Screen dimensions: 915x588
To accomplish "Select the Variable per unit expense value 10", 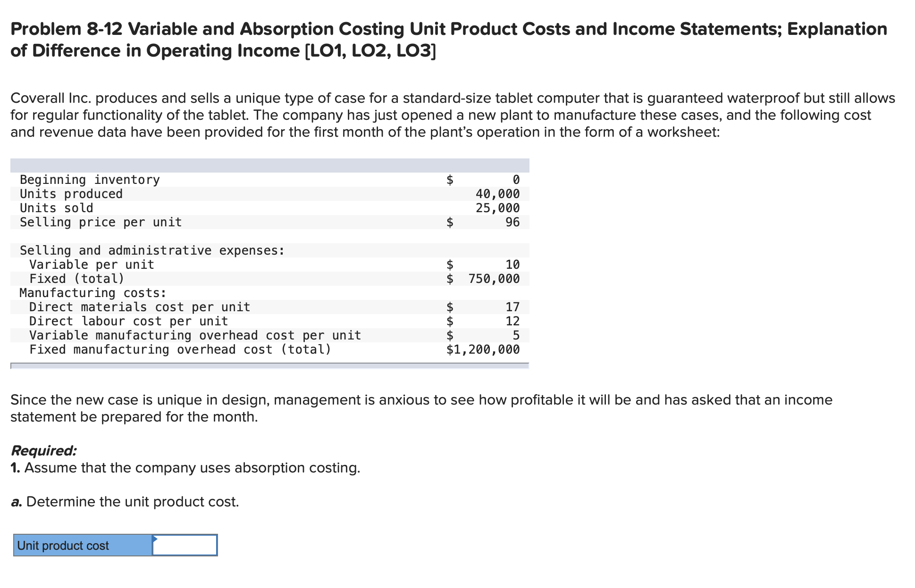I will point(513,265).
